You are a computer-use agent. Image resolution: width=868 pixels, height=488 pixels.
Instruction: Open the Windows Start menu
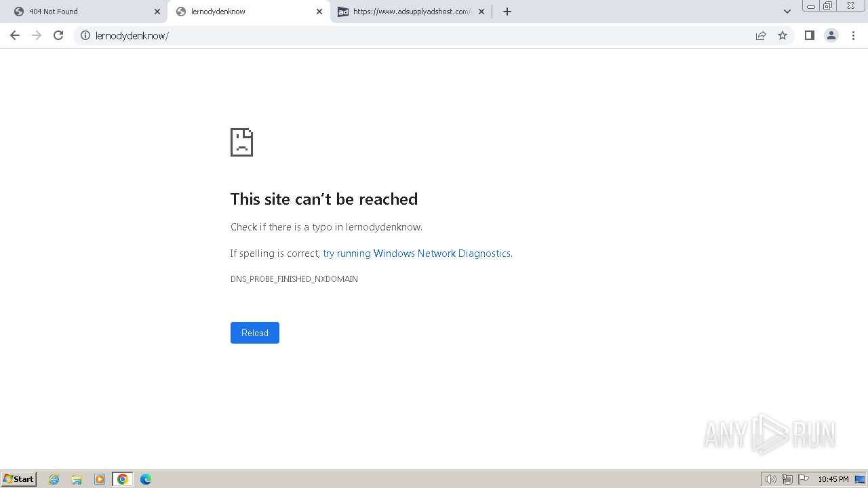coord(19,479)
